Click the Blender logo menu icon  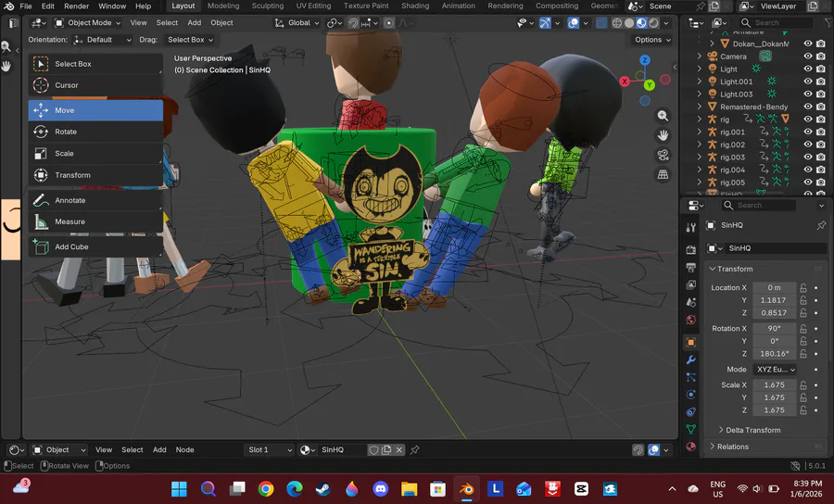(x=8, y=6)
